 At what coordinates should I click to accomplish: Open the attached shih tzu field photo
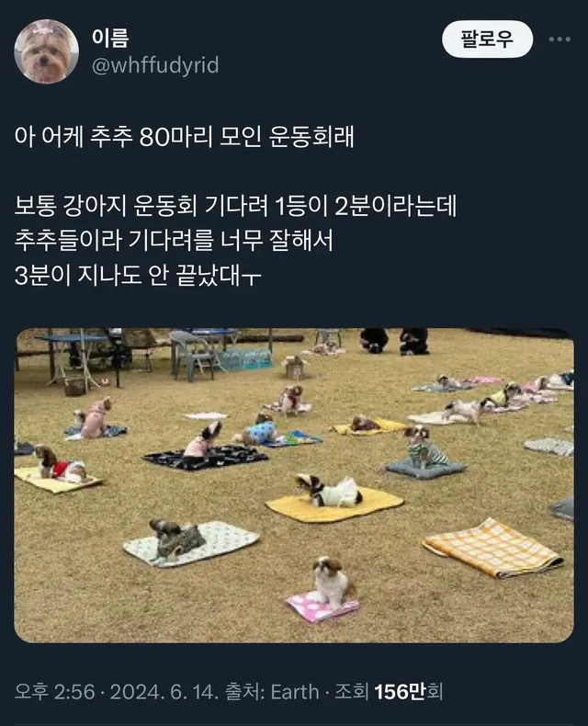294,485
